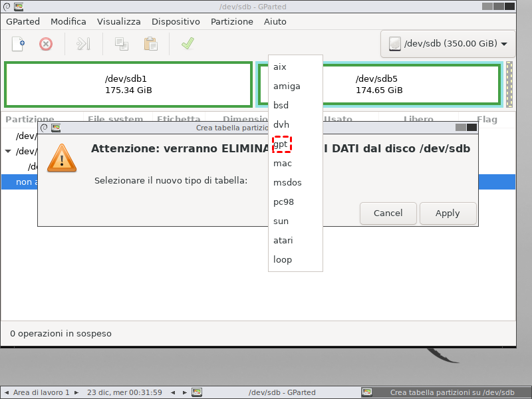Click the New partition toolbar icon

pyautogui.click(x=19, y=44)
